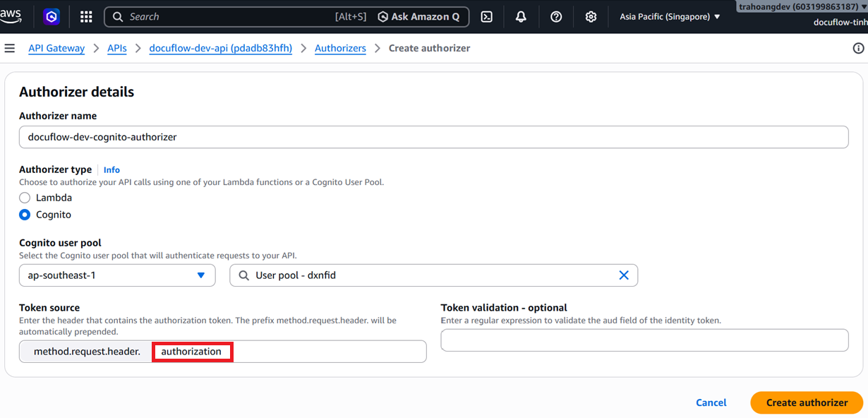Open the Authorizer type Info link
The image size is (868, 418).
111,170
